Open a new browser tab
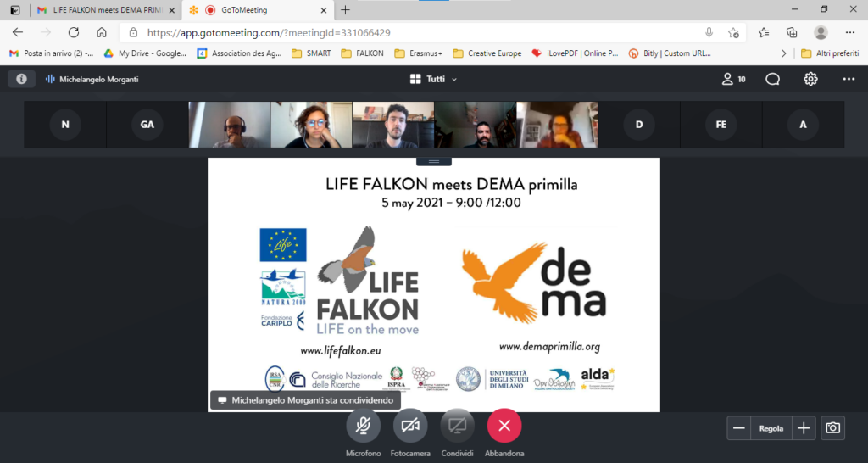 point(346,10)
